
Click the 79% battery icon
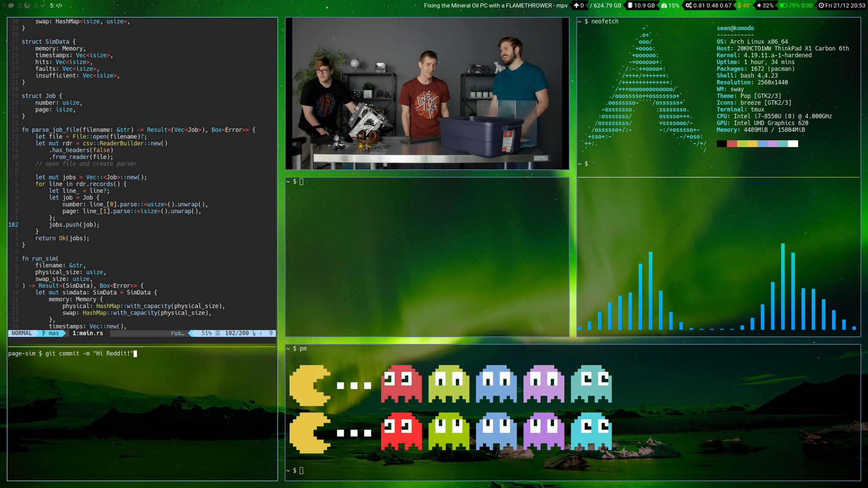click(x=784, y=6)
